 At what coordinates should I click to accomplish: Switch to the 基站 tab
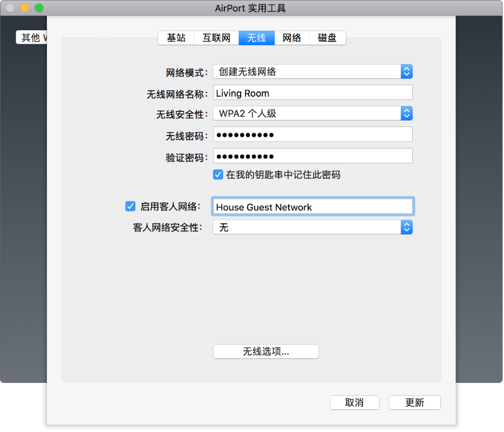click(176, 38)
